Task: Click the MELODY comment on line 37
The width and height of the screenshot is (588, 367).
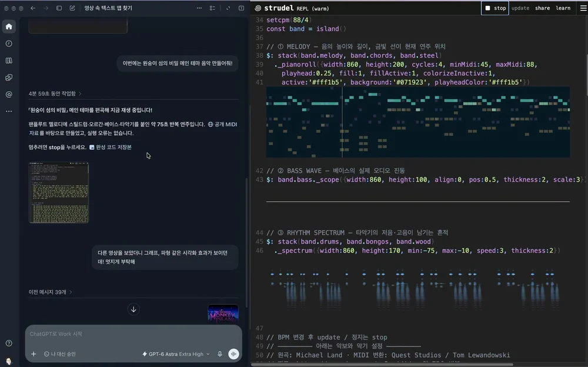Action: pyautogui.click(x=356, y=46)
